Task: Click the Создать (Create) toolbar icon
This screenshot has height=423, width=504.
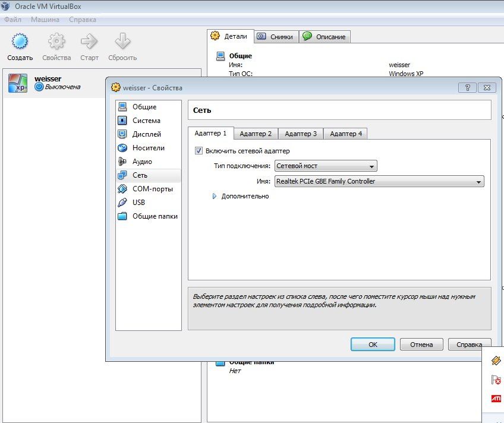Action: [20, 41]
